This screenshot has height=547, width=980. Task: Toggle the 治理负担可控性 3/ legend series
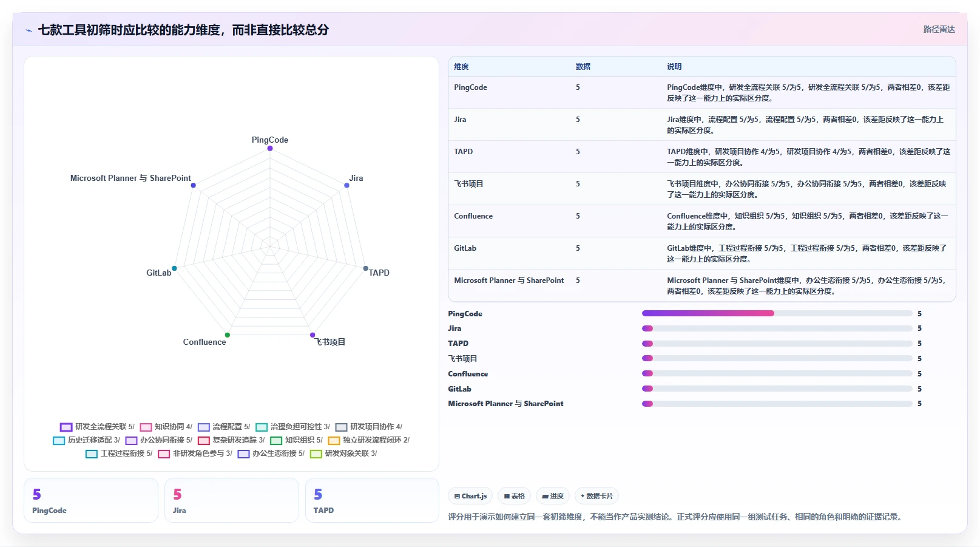click(x=293, y=427)
